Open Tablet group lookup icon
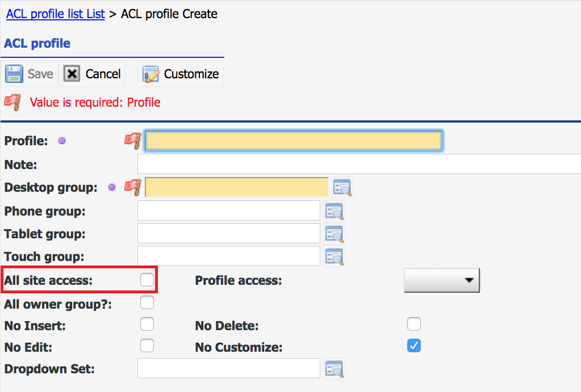This screenshot has width=581, height=392. pos(334,234)
